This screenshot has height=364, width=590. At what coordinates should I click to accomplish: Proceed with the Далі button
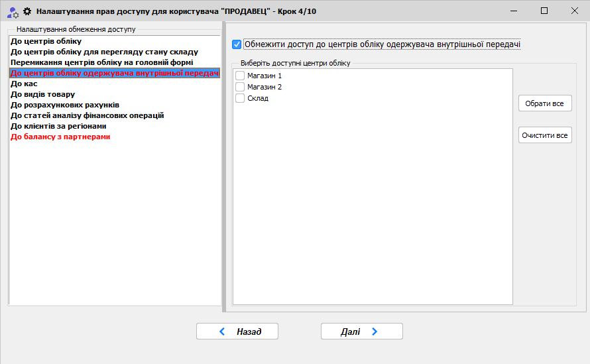[x=361, y=332]
